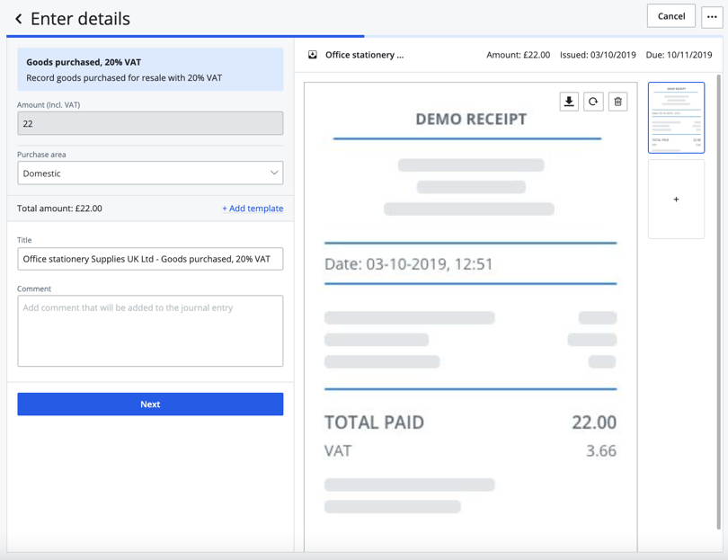Click the Comment text area
The height and width of the screenshot is (560, 728).
tap(149, 331)
